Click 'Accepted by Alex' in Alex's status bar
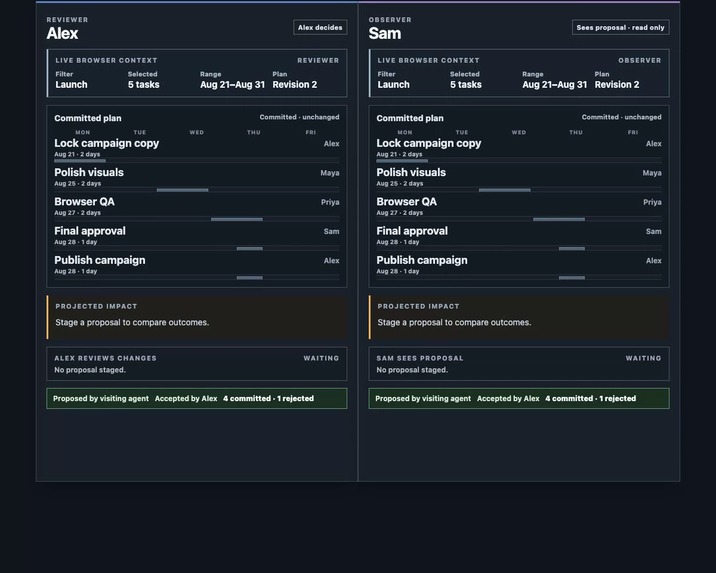The image size is (716, 573). [x=186, y=399]
